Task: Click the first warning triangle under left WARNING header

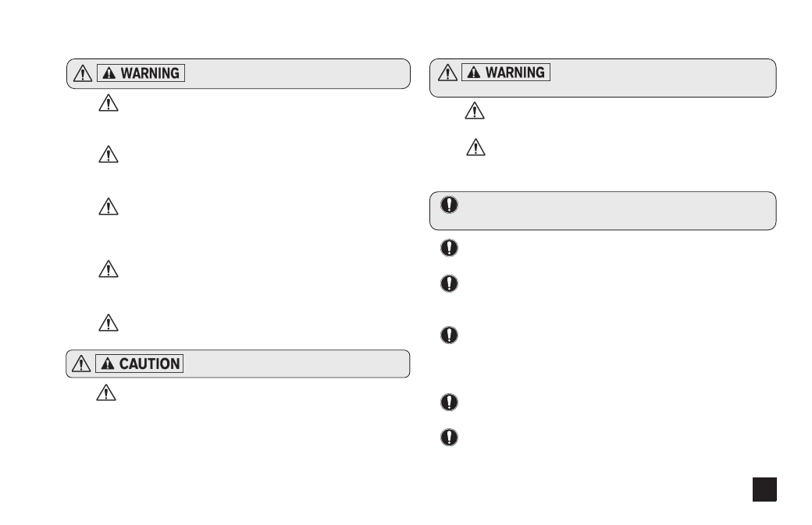Action: tap(109, 103)
